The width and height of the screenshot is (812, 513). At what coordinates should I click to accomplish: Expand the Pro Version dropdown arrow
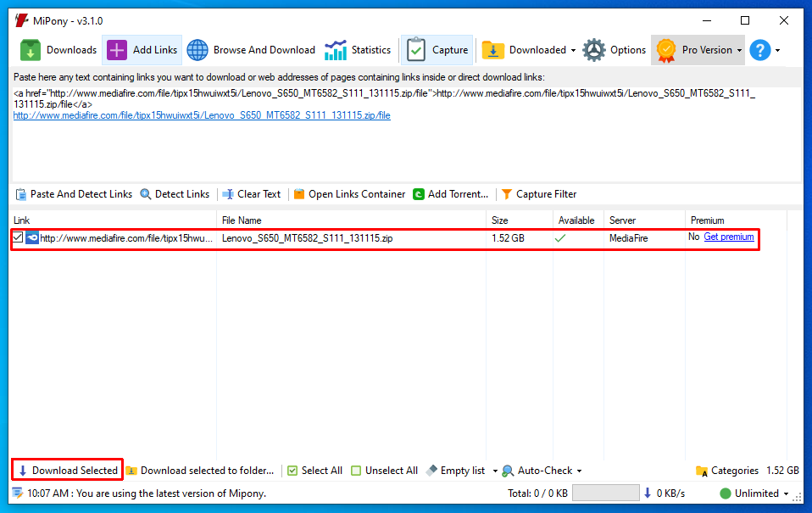click(x=739, y=50)
